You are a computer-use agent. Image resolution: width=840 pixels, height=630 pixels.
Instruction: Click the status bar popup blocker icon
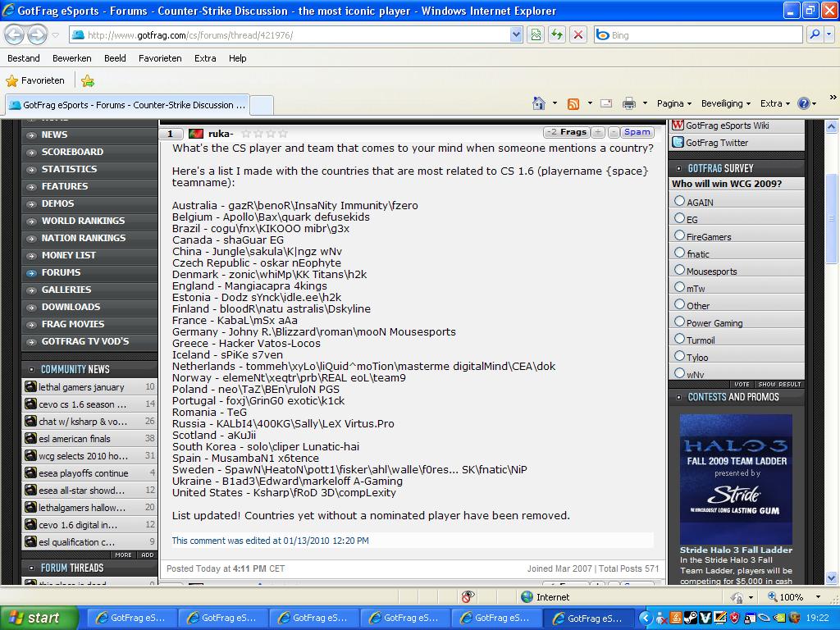(x=468, y=597)
